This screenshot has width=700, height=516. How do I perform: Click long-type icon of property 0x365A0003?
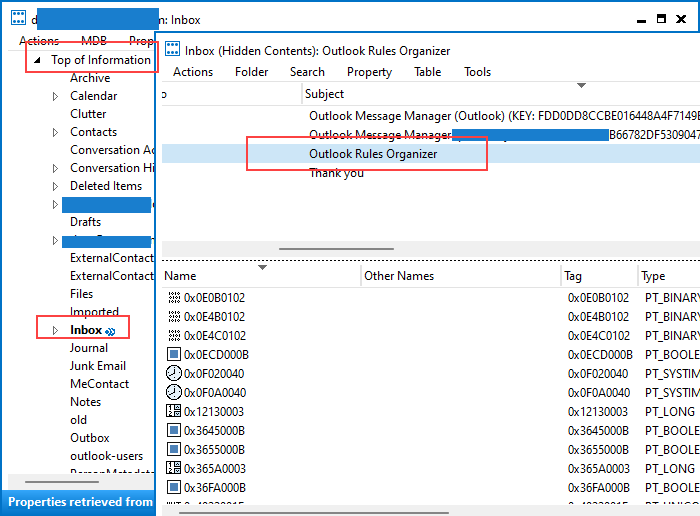(174, 468)
